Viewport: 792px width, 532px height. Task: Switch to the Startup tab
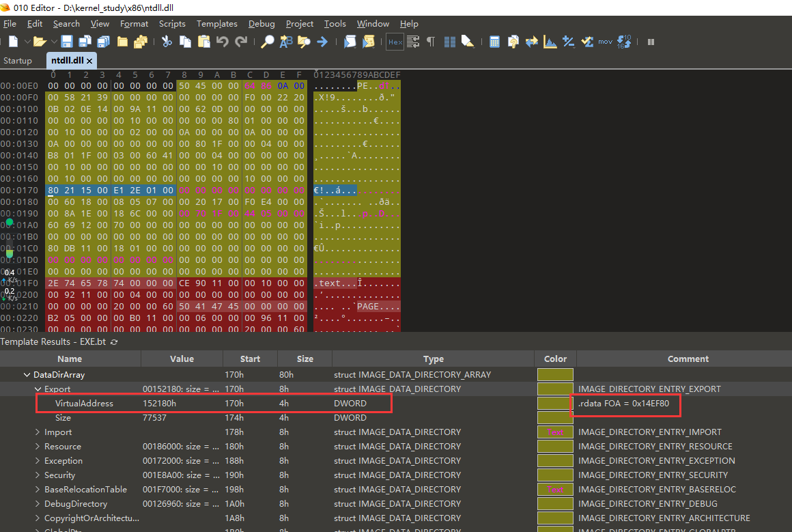click(18, 61)
